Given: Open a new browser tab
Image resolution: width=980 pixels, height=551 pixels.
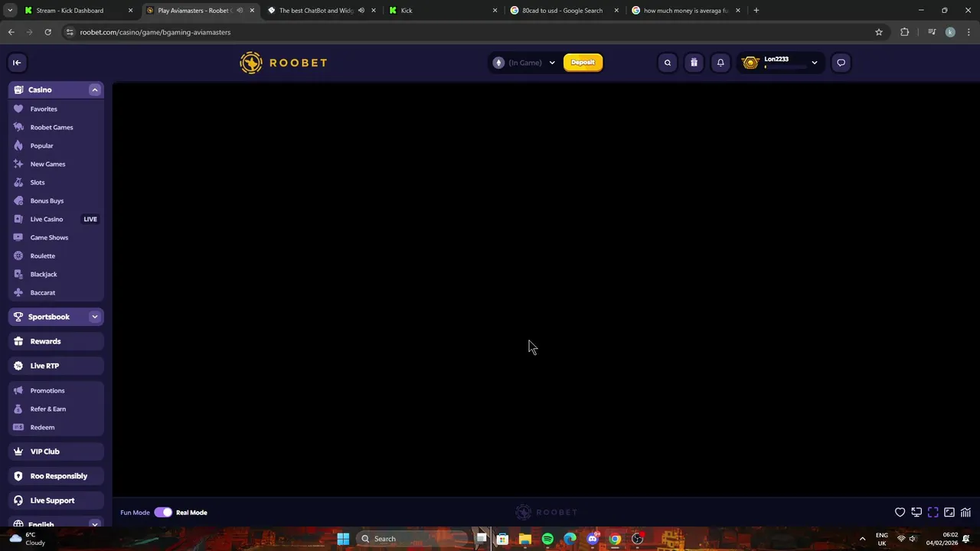Looking at the screenshot, I should click(x=756, y=11).
